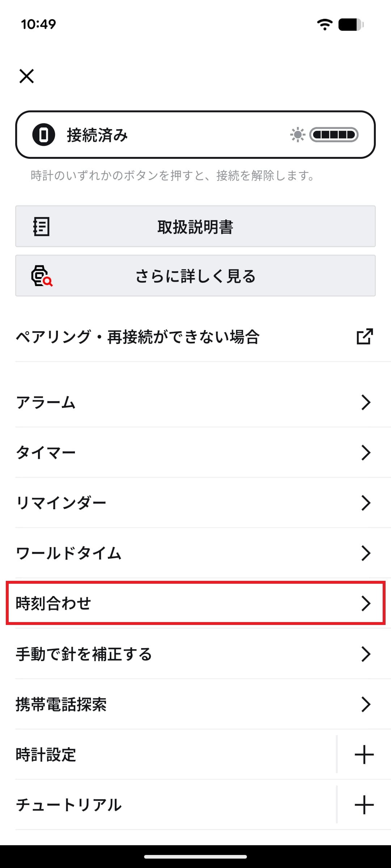The image size is (391, 868).
Task: Expand the チュートリアル section
Action: coord(364,805)
